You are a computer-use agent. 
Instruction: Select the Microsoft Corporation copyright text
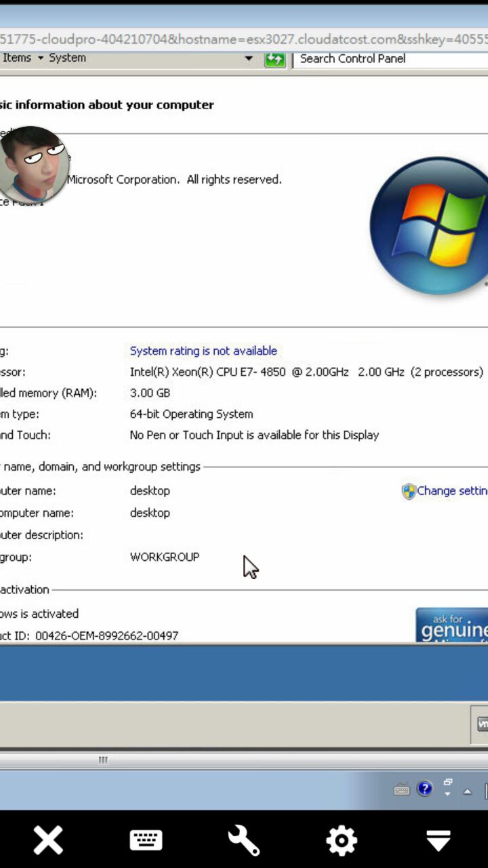pos(174,180)
